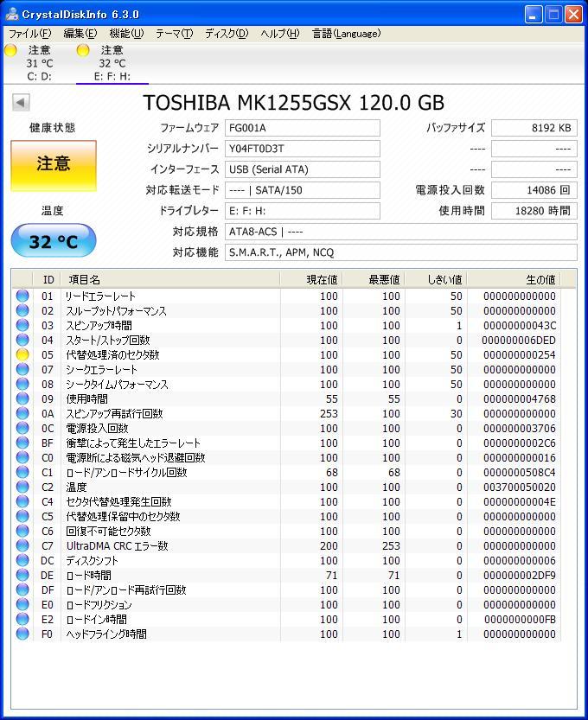
Task: Click the status orb for ID 0C row
Action: pos(22,428)
